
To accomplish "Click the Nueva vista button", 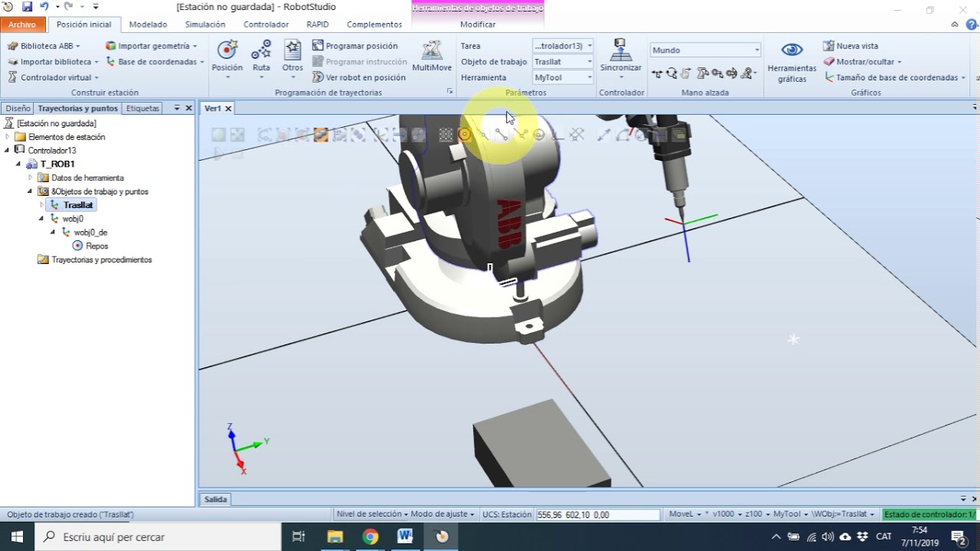I will (851, 46).
